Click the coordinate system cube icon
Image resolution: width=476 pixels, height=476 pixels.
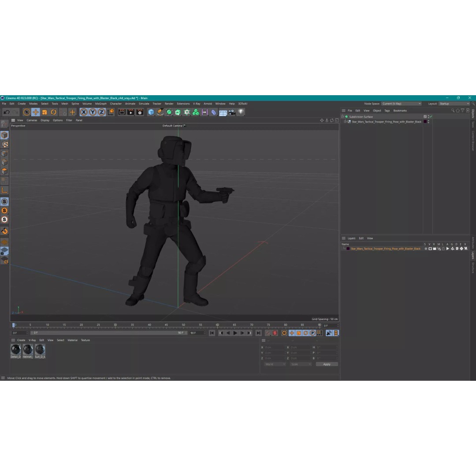[111, 112]
